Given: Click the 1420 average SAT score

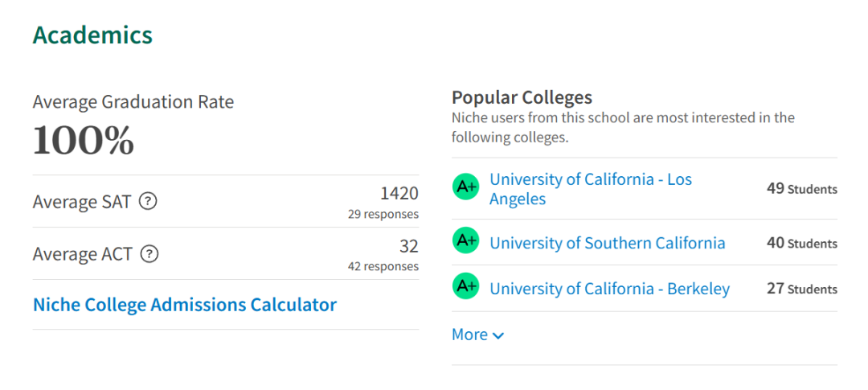Looking at the screenshot, I should point(399,193).
